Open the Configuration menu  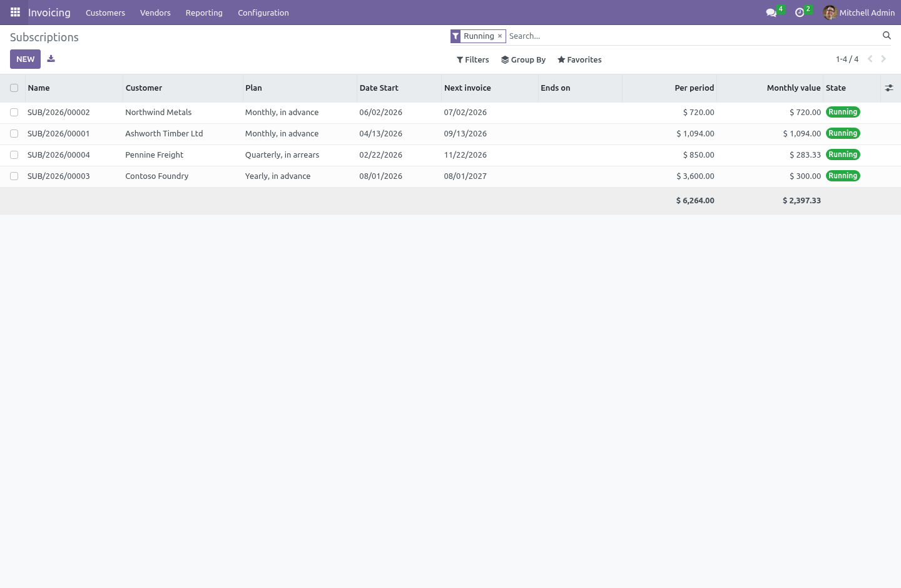point(263,13)
